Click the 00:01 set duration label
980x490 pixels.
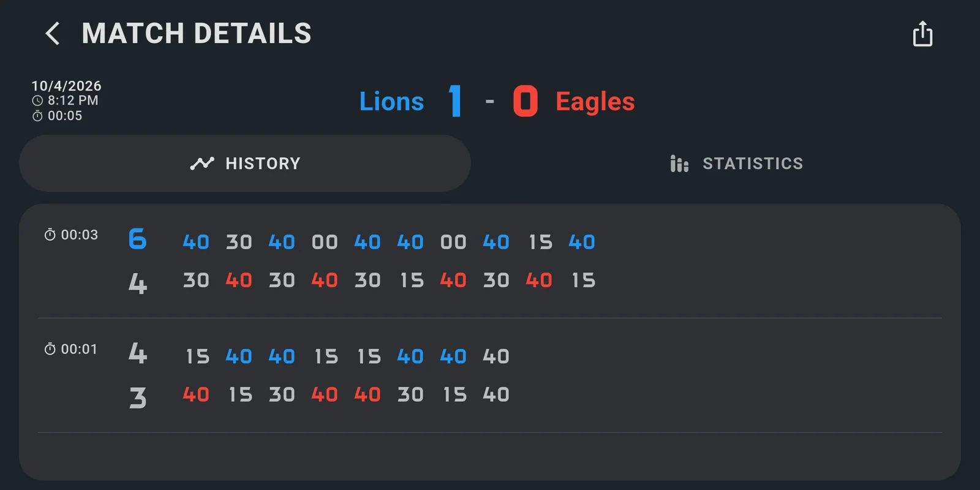79,349
